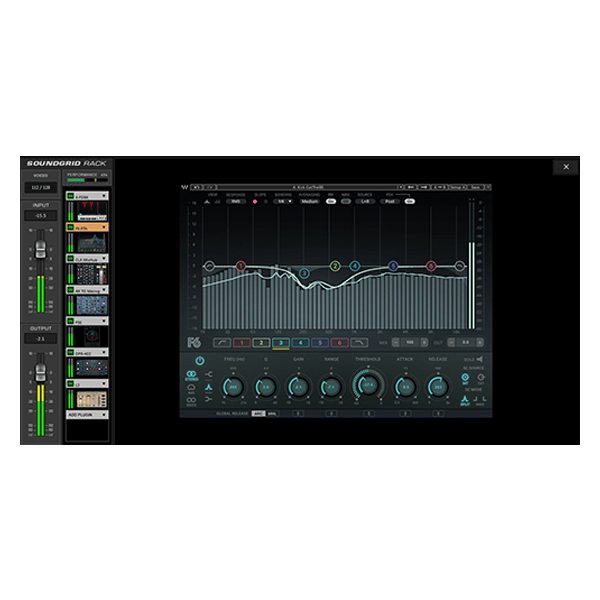Grab EQ band 3 node on graph

tap(304, 273)
